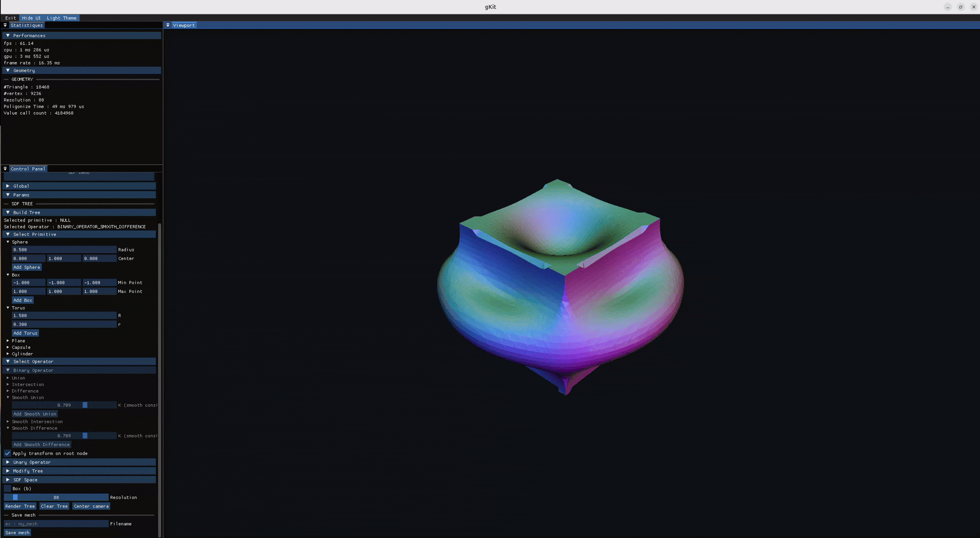Adjust the Smooth Union K slider
This screenshot has width=980, height=538.
click(x=64, y=405)
